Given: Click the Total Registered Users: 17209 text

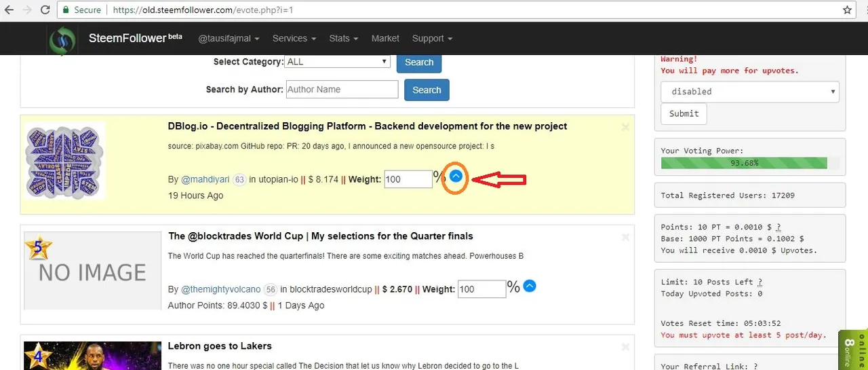Looking at the screenshot, I should point(728,196).
